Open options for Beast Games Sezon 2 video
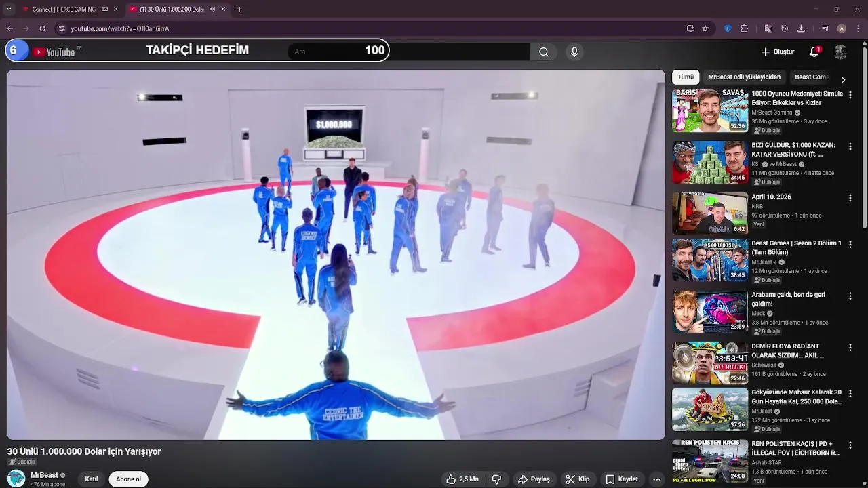 (x=850, y=244)
